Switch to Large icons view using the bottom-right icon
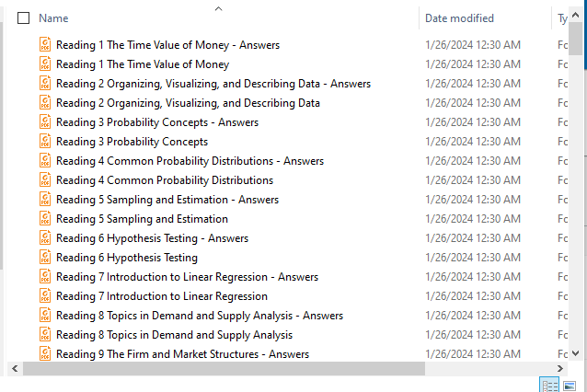587x392 pixels. click(569, 385)
